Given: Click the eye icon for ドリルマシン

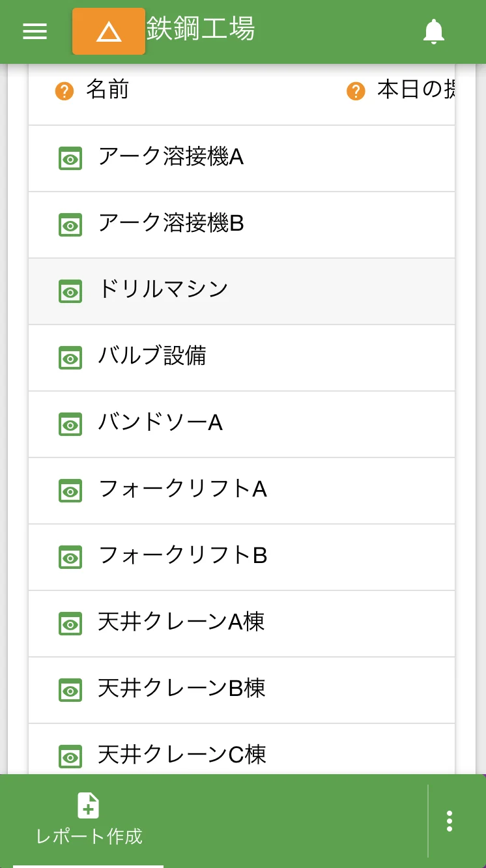Looking at the screenshot, I should tap(70, 292).
